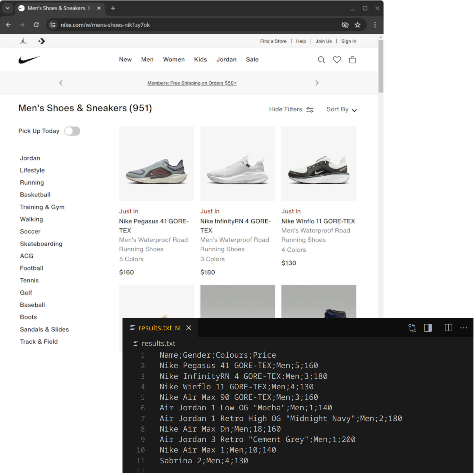
Task: Bookmark page with the star icon
Action: pyautogui.click(x=358, y=25)
